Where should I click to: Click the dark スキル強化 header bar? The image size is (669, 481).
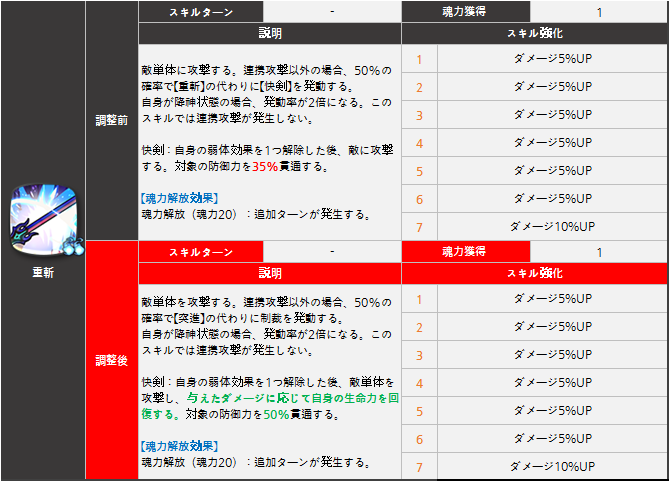tap(535, 33)
